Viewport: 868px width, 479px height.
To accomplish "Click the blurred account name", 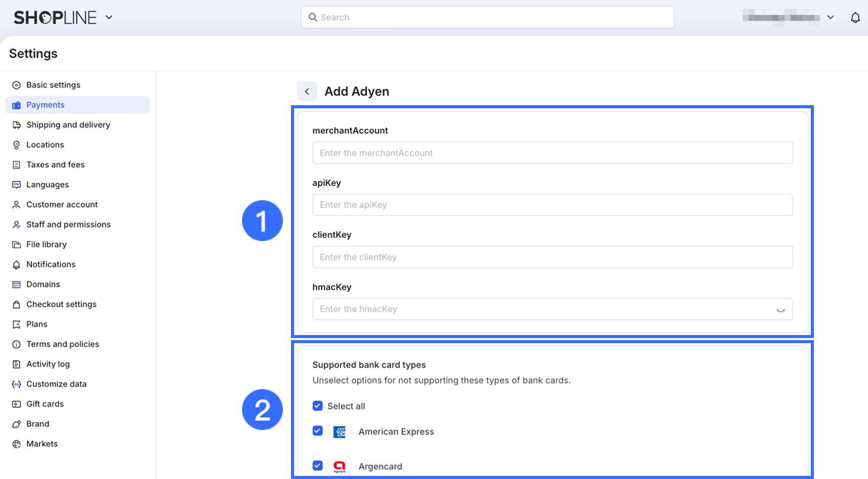I will tap(781, 17).
